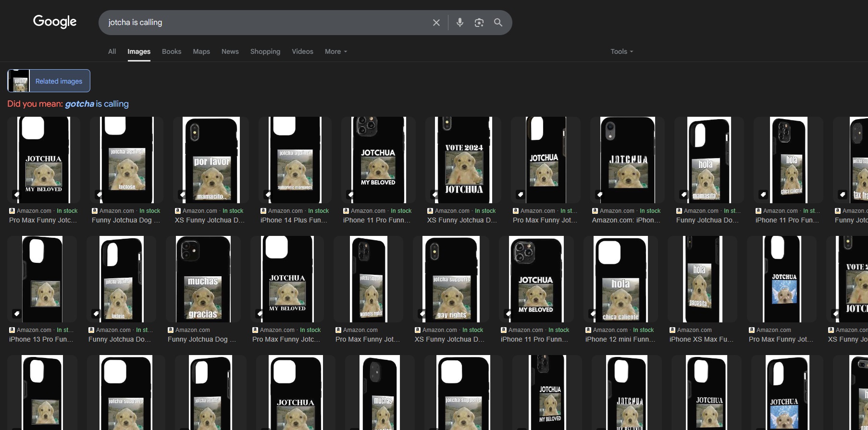868x430 pixels.
Task: Open the third-row JOTCHUA MY BELOVED thumbnail with camera lenses
Action: pos(547,393)
